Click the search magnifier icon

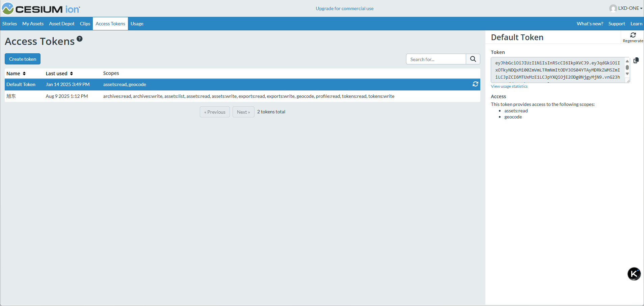click(x=473, y=59)
